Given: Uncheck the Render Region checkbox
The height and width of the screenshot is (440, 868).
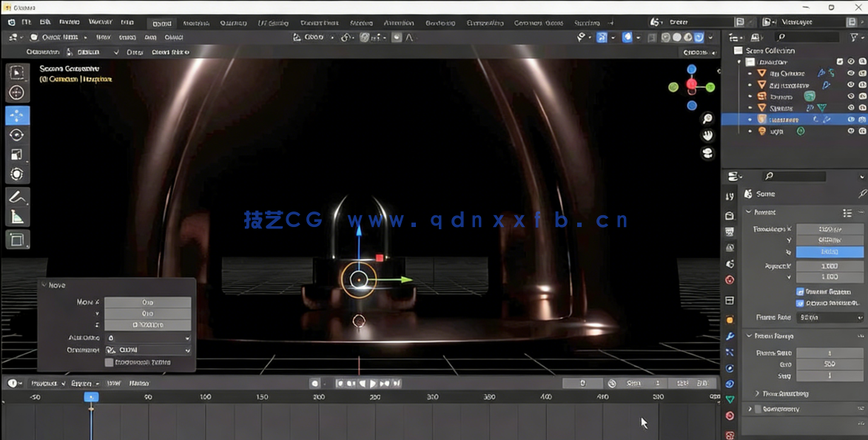Looking at the screenshot, I should pos(801,292).
